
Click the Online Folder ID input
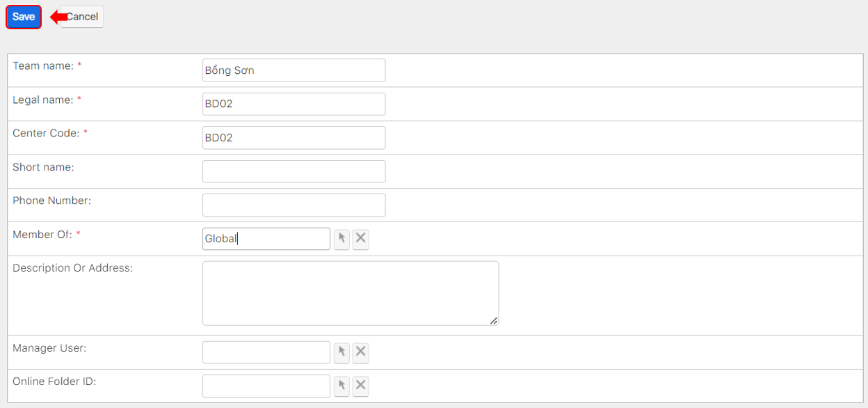(266, 386)
